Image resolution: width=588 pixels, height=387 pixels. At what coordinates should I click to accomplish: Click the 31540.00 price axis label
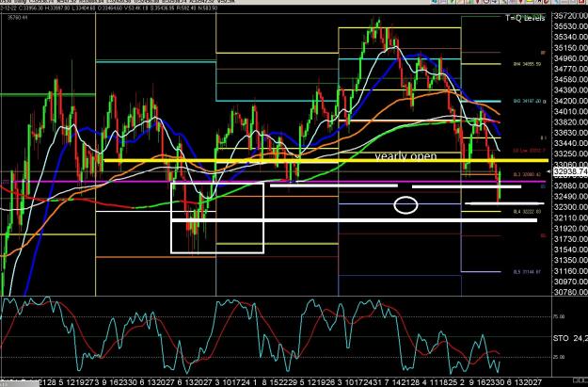pyautogui.click(x=571, y=250)
